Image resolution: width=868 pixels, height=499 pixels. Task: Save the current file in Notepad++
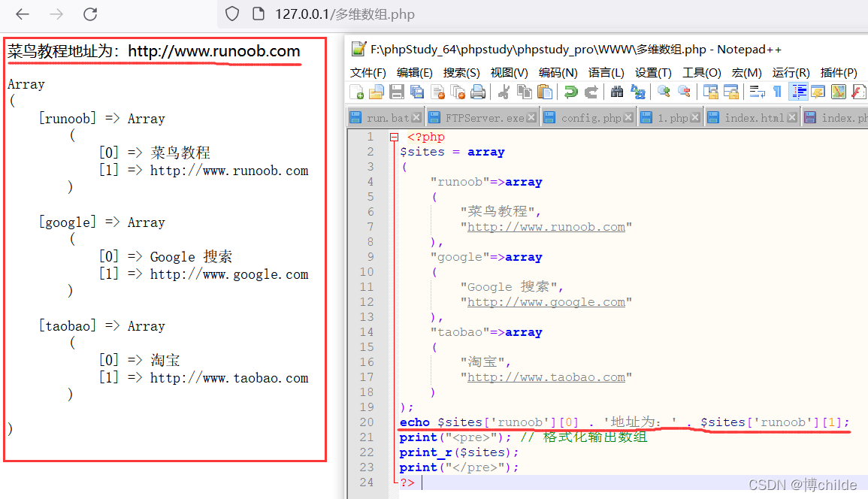click(396, 92)
